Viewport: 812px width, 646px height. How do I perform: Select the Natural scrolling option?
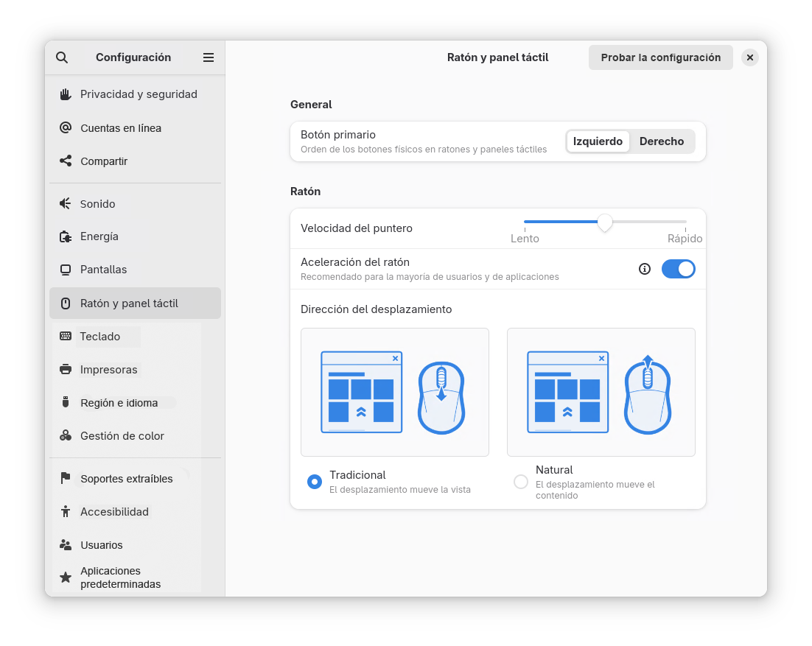[521, 481]
